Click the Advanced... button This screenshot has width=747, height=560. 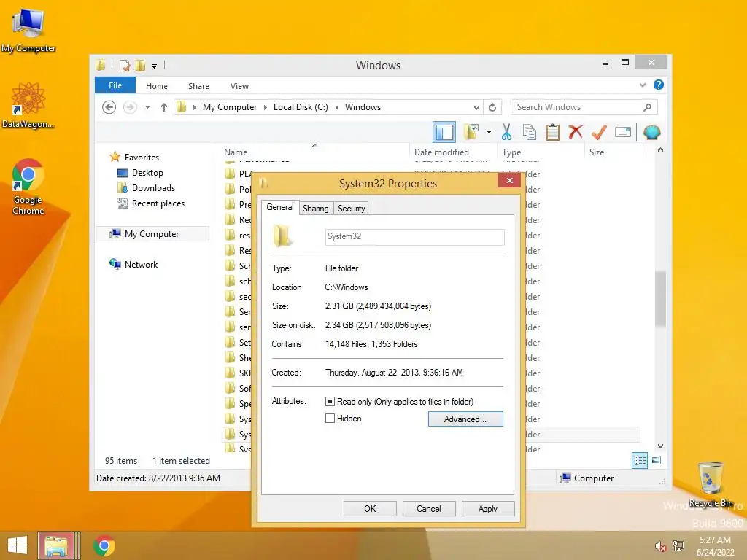click(465, 419)
